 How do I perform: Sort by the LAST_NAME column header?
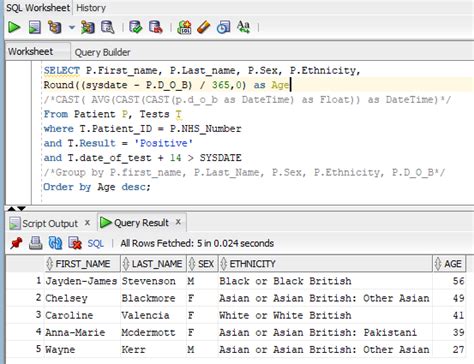tap(154, 264)
